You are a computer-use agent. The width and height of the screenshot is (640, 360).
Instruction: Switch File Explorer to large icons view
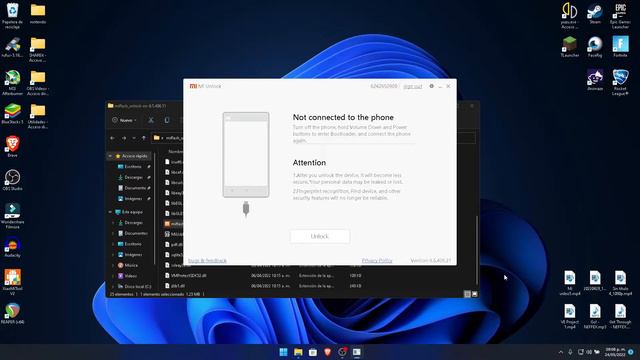[475, 294]
